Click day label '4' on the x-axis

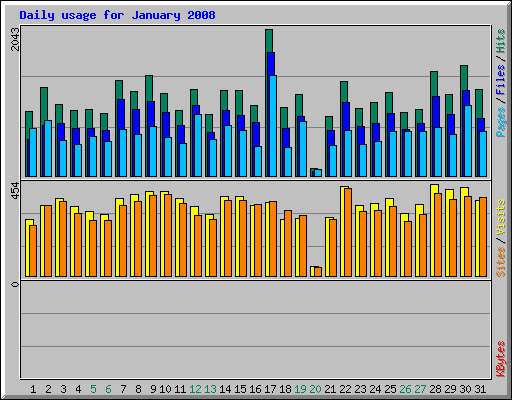coord(78,389)
